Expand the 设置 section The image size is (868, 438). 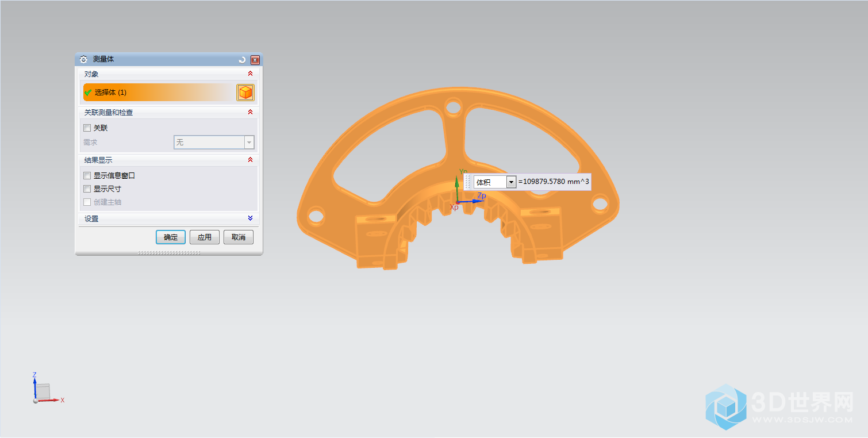pyautogui.click(x=250, y=218)
